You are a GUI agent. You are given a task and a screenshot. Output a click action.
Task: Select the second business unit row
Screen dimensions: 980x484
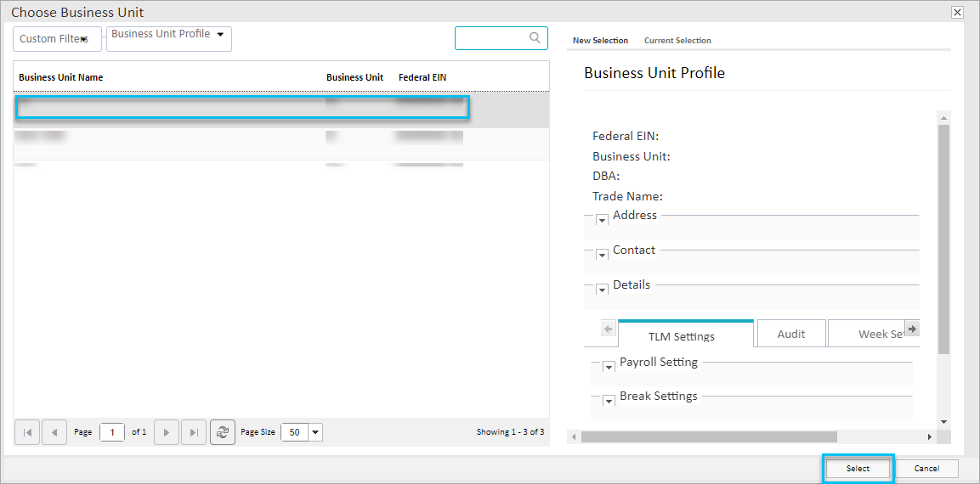point(281,144)
